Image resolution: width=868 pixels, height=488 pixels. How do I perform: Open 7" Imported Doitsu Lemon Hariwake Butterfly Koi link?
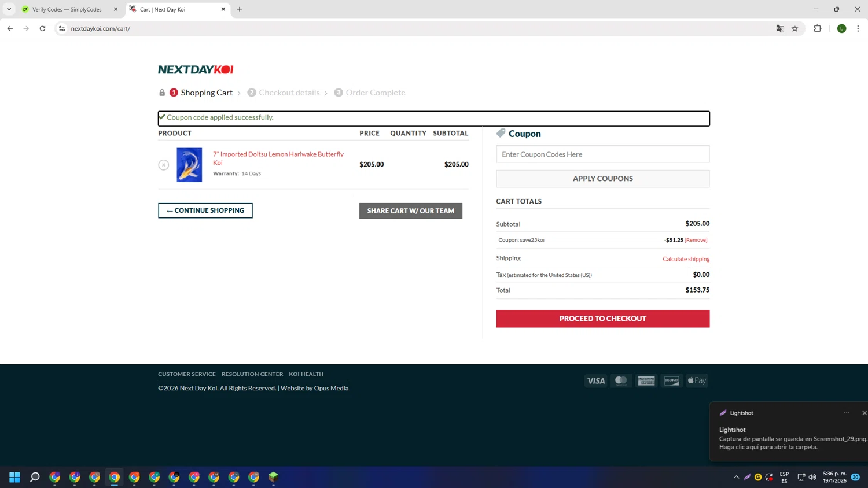pos(278,158)
